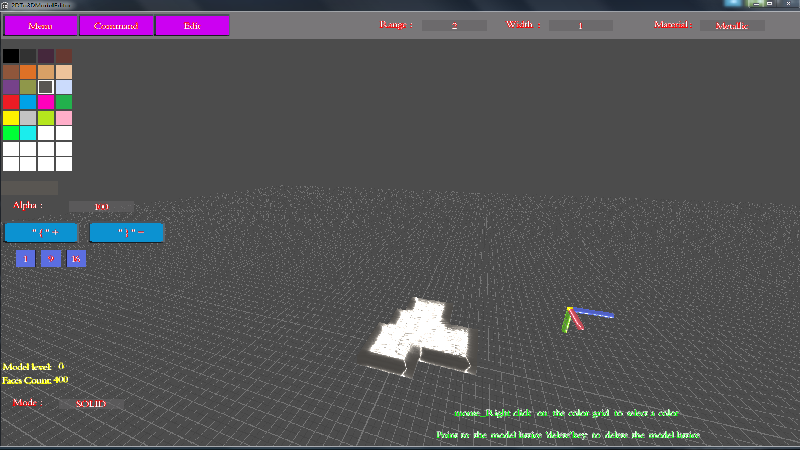Image resolution: width=800 pixels, height=450 pixels.
Task: Select the black color swatch
Action: click(x=11, y=57)
